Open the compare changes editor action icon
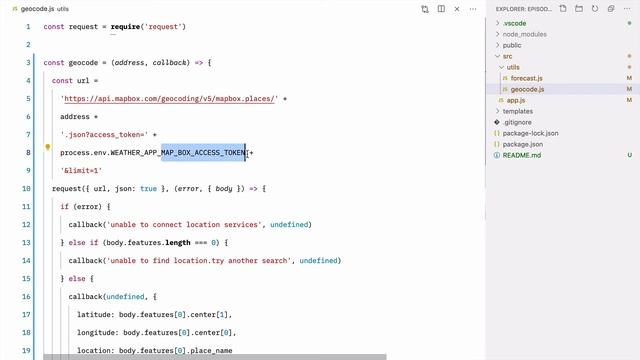Image resolution: width=640 pixels, height=360 pixels. pyautogui.click(x=425, y=9)
